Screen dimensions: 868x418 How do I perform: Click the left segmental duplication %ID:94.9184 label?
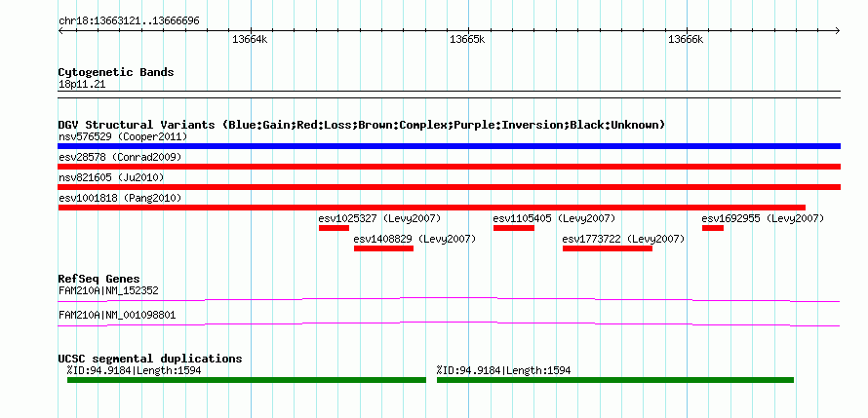tap(134, 370)
